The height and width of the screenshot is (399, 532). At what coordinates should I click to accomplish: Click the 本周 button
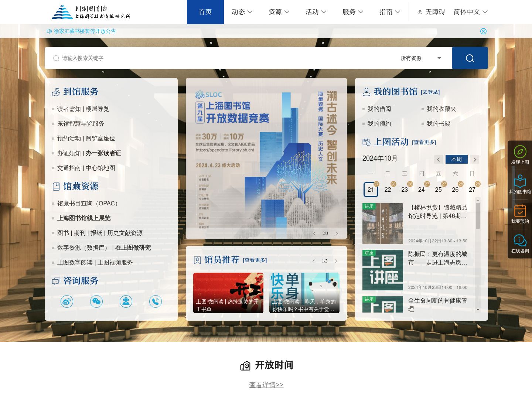point(457,159)
